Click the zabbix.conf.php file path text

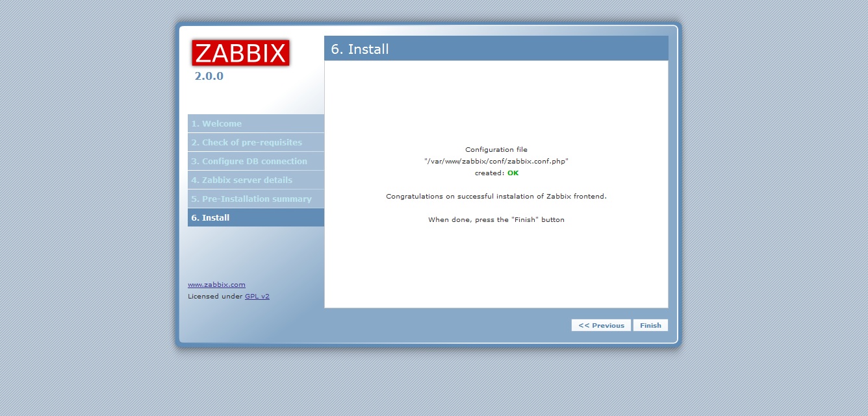coord(496,161)
